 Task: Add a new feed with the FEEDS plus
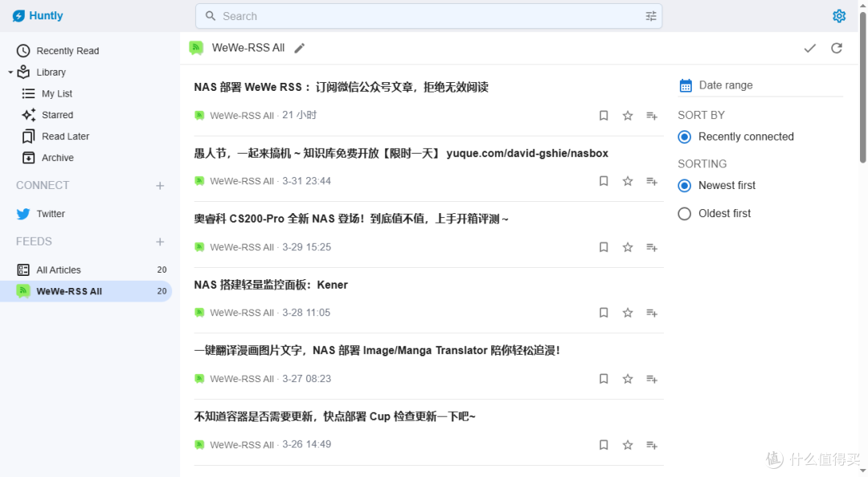click(x=160, y=241)
